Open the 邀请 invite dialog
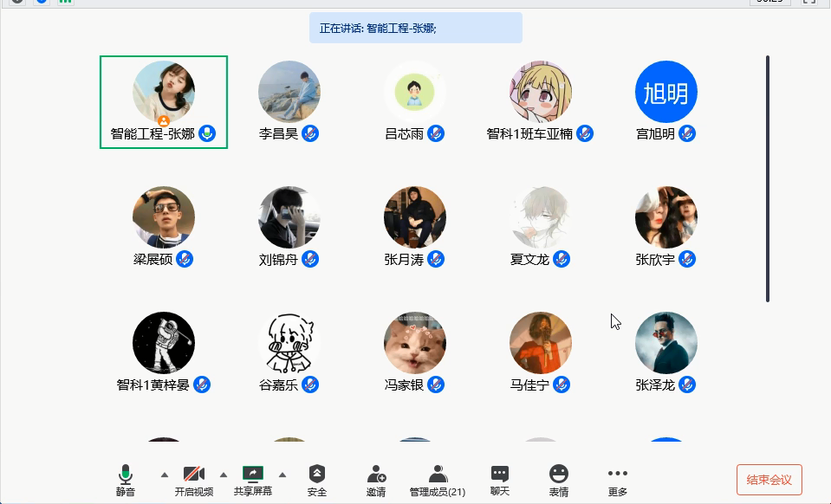Image resolution: width=831 pixels, height=504 pixels. (376, 481)
